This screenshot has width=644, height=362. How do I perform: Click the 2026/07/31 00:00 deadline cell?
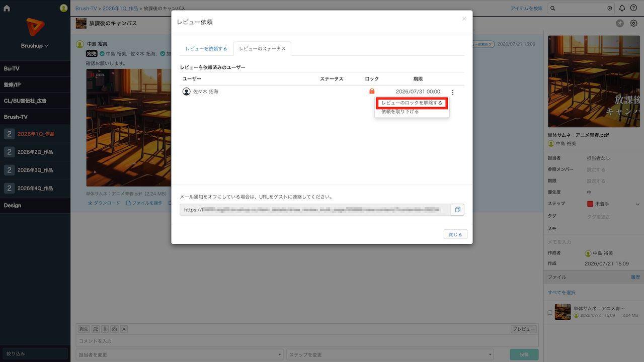(418, 92)
